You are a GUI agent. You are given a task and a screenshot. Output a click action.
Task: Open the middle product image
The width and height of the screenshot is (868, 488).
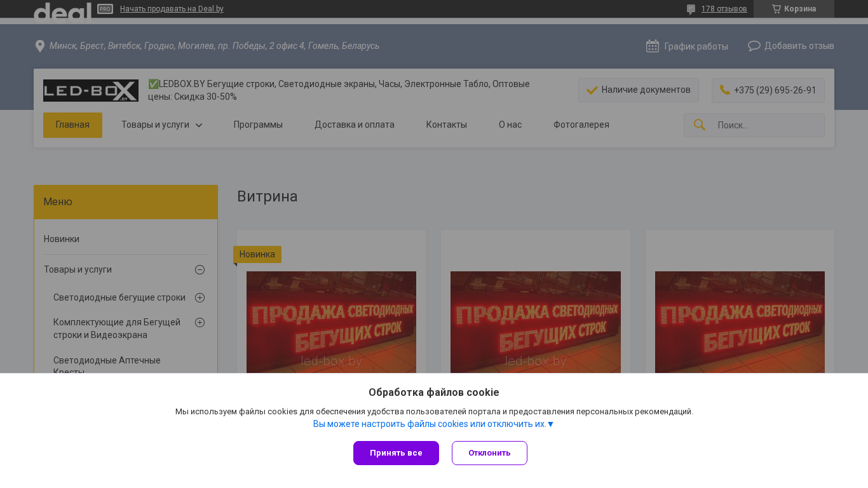point(536,322)
